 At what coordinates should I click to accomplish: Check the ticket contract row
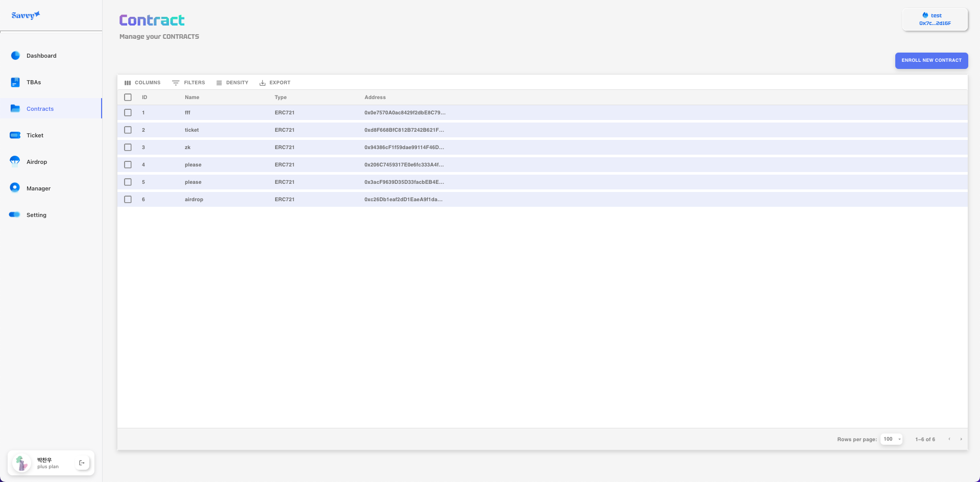128,130
